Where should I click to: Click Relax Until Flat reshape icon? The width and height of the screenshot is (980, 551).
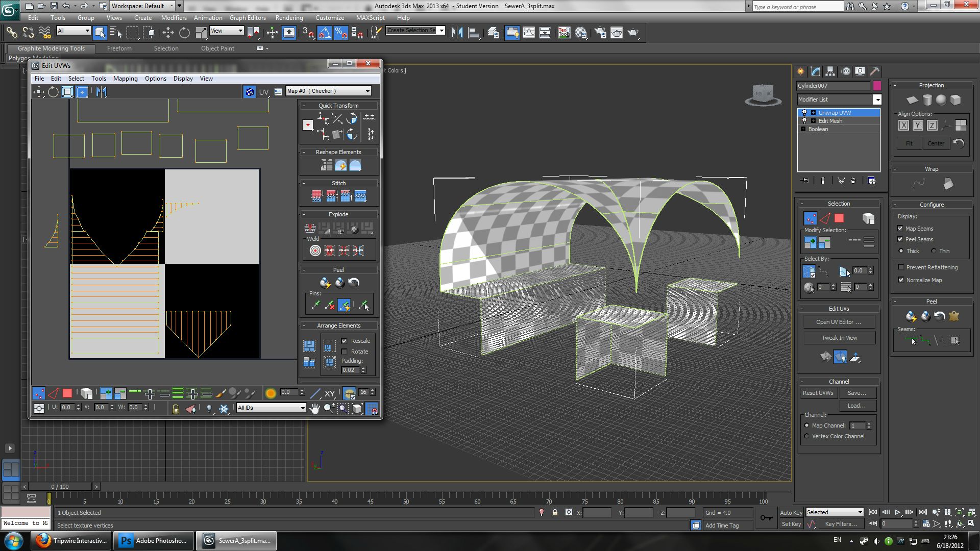tap(341, 165)
